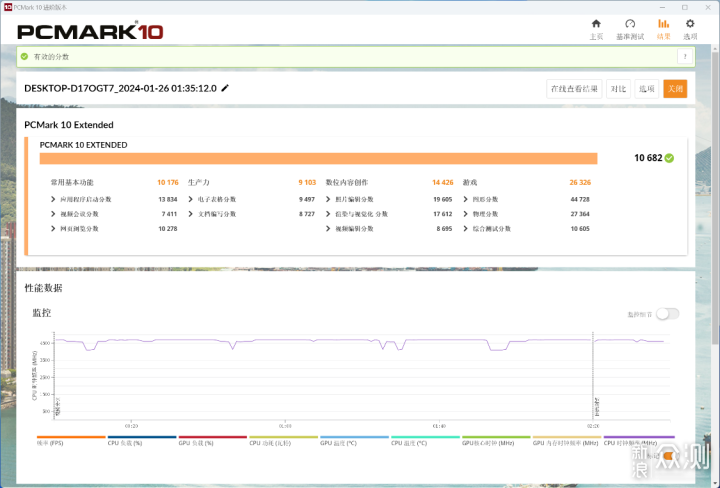Toggle the GPU 内存时钟频率 (MHz) legend series
Viewport: 720px width, 488px height.
tap(567, 440)
